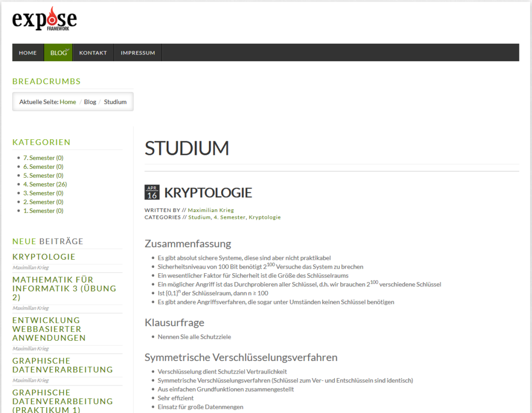Open the Kryptologie category tag
This screenshot has height=413, width=532.
coord(264,218)
